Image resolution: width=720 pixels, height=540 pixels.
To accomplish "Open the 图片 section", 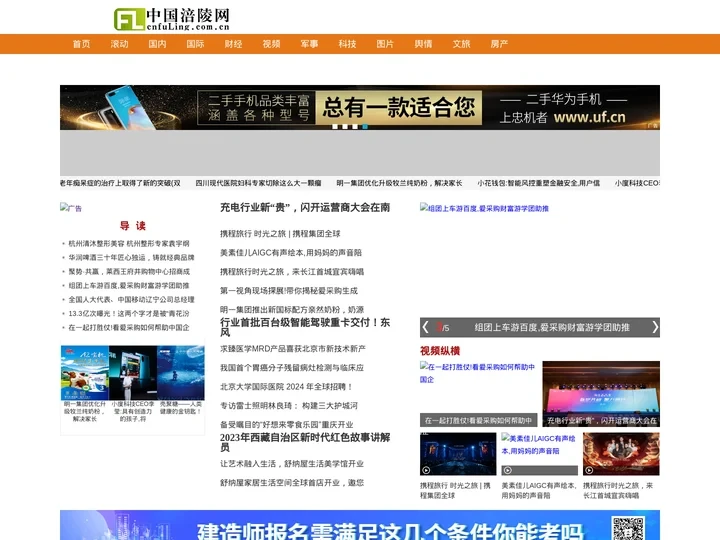I will tap(385, 44).
